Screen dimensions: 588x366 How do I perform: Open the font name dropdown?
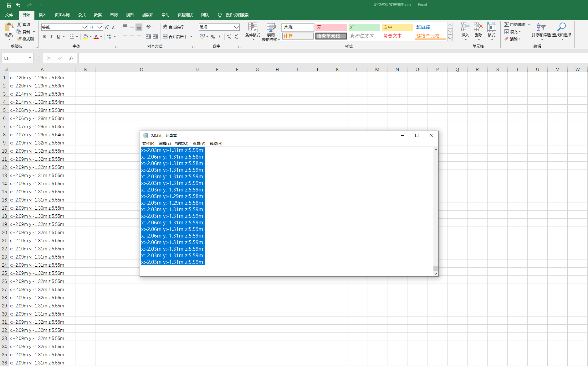coord(84,27)
